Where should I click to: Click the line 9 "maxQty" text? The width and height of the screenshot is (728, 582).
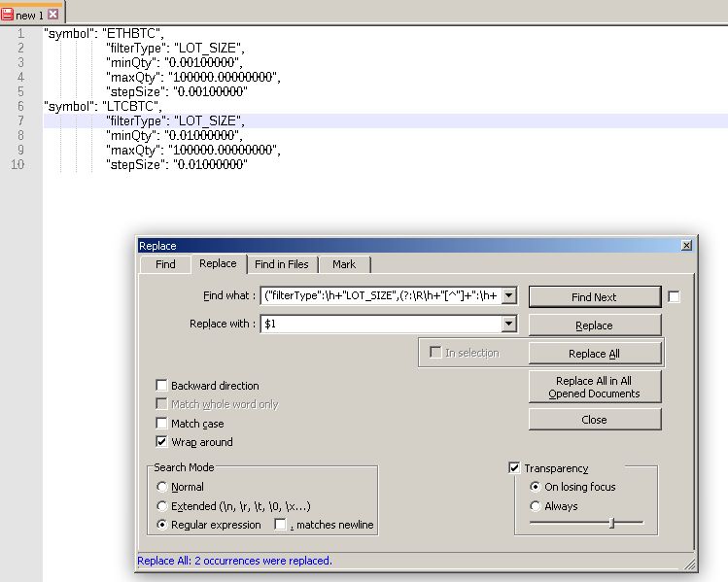(x=193, y=150)
